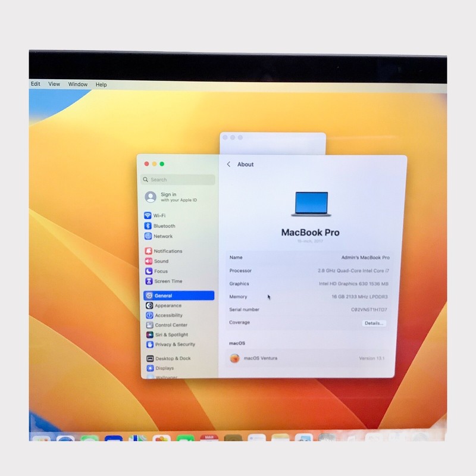
Task: Click the MacBook Pro laptop image
Action: 311,203
